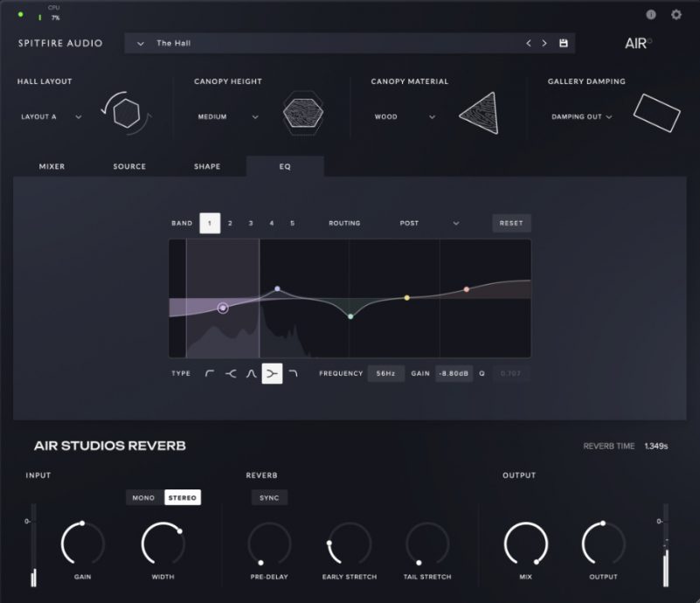Switch input mode to Mono
This screenshot has width=700, height=603.
point(143,497)
